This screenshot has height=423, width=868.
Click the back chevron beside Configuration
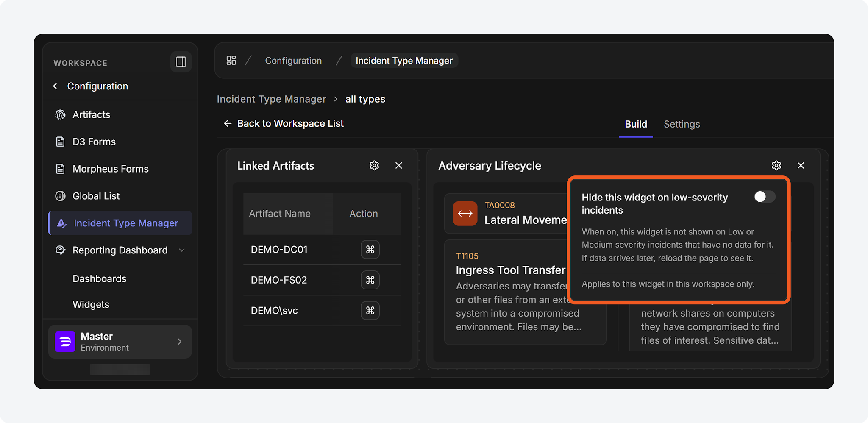click(55, 86)
